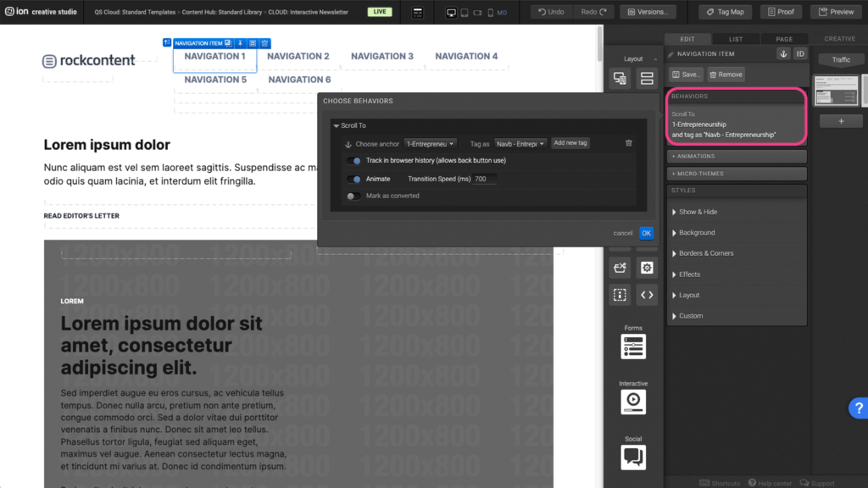
Task: Expand the Micro-Themes panel
Action: 737,174
